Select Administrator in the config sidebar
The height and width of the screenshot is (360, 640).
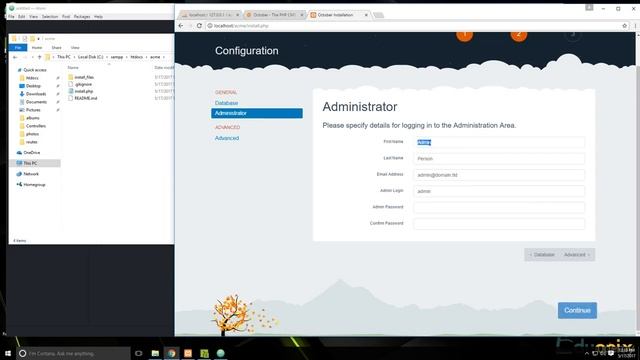(257, 113)
